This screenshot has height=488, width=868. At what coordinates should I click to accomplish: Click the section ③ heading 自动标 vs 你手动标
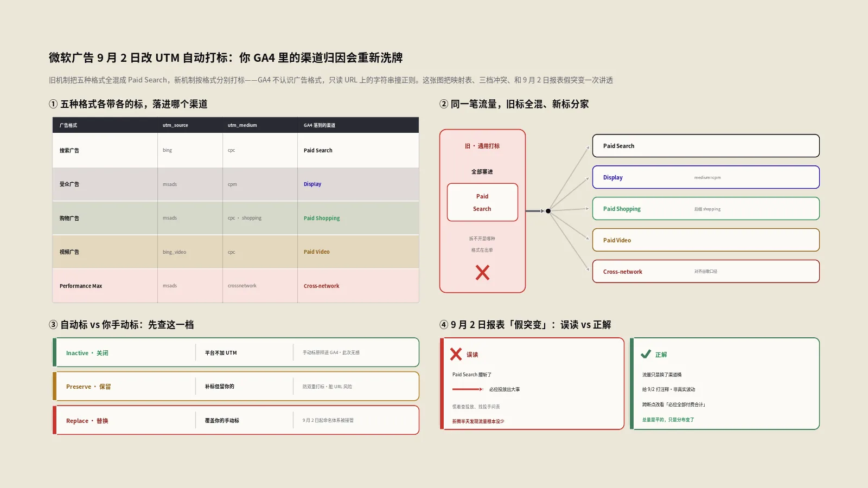122,325
